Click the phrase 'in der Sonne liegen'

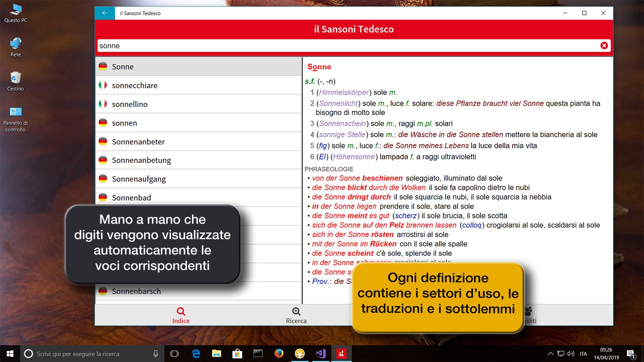(344, 206)
